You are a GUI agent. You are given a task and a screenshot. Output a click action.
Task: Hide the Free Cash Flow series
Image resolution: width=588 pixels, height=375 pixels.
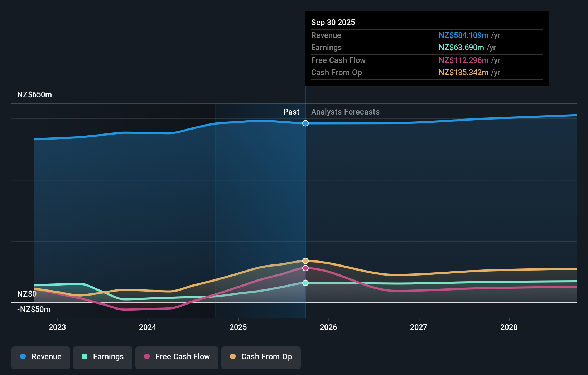pyautogui.click(x=177, y=357)
